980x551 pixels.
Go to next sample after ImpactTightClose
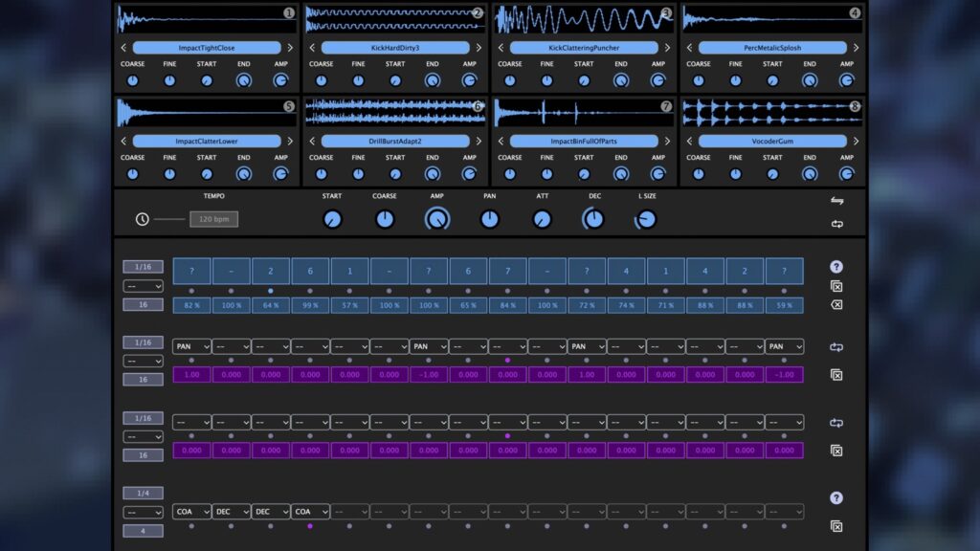[x=290, y=48]
